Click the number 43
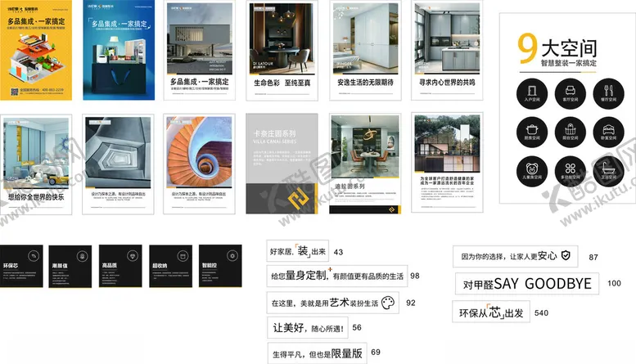Screen dimensions: 636x364 (x=338, y=252)
